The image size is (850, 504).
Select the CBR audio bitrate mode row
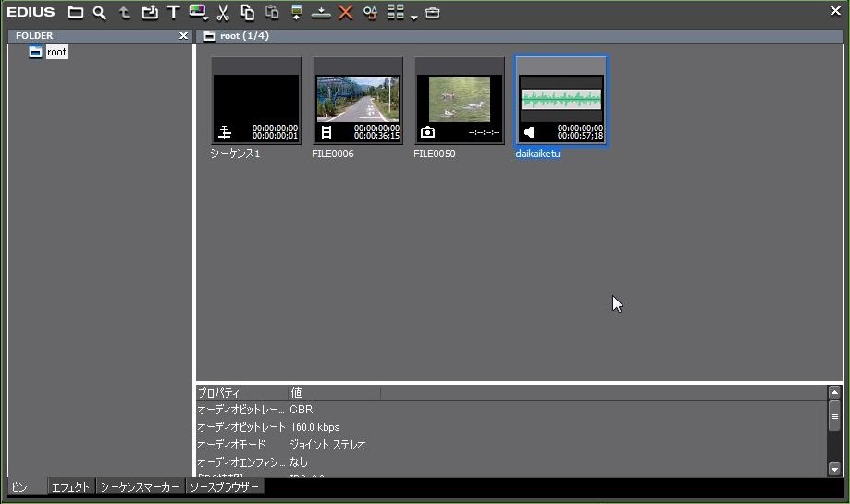(x=511, y=410)
